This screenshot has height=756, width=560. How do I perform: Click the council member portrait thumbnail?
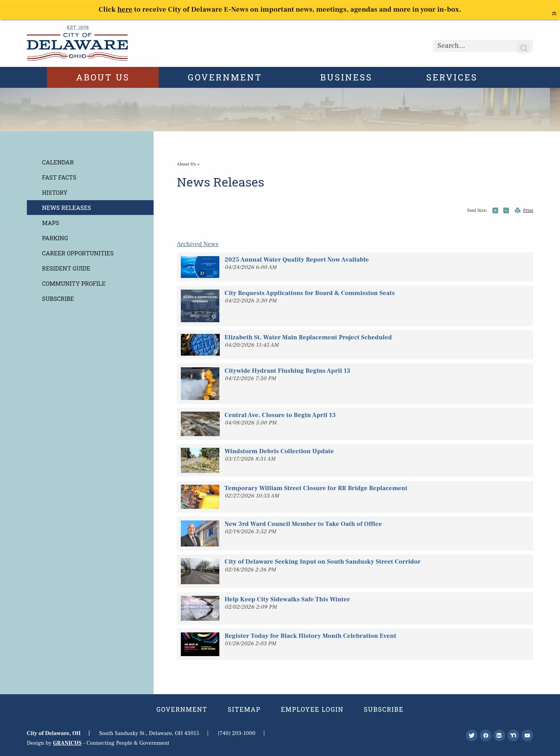tap(200, 533)
